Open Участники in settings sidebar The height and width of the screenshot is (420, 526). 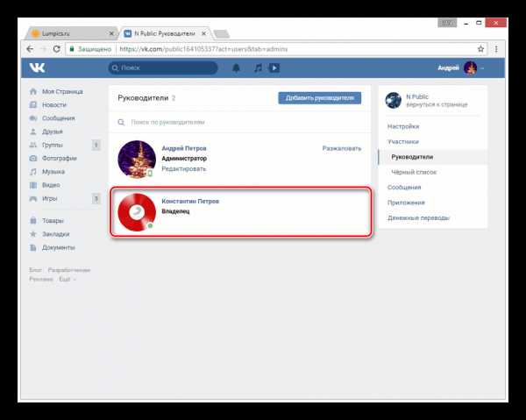click(403, 141)
